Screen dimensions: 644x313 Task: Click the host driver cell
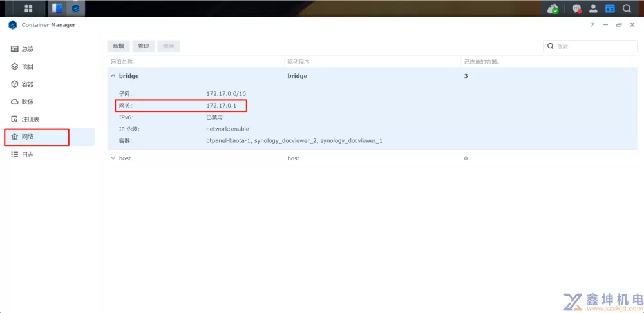293,158
